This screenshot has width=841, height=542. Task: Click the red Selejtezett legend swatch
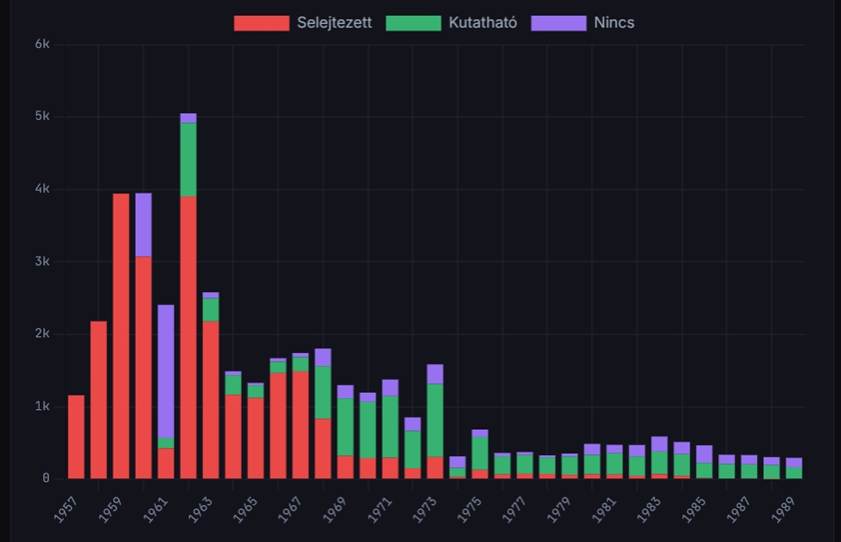coord(262,23)
